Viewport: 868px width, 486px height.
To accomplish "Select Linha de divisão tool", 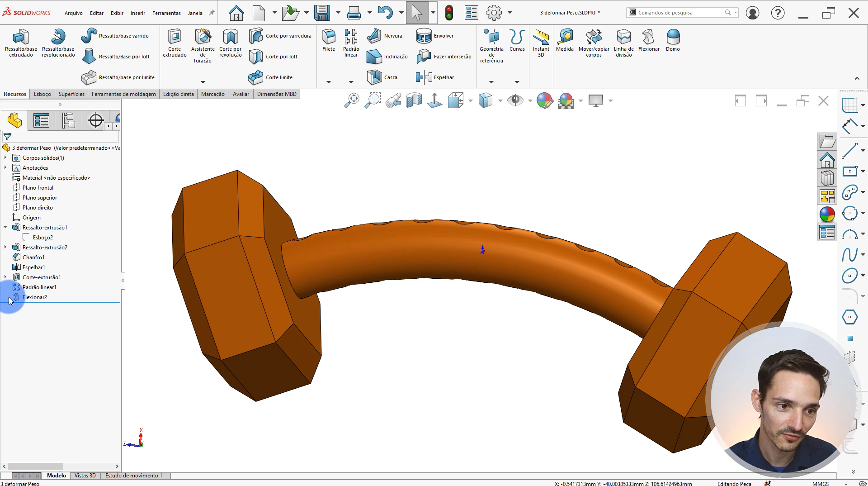I will [x=623, y=43].
